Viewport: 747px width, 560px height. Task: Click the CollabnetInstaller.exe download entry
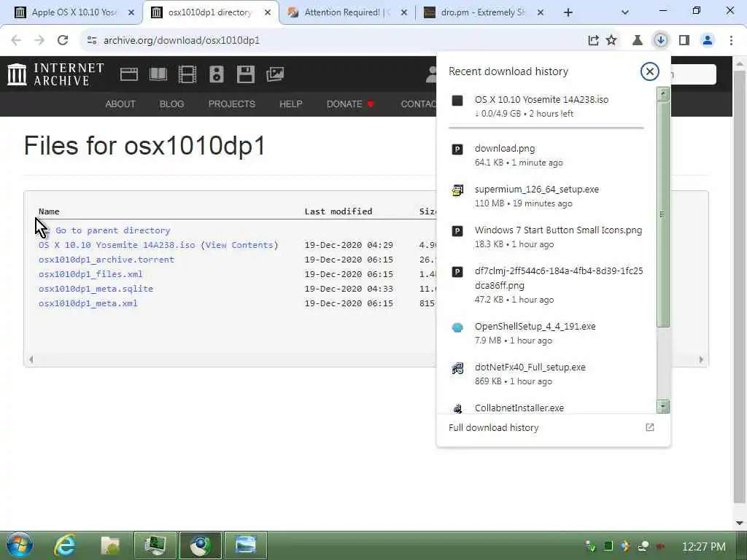(546, 408)
